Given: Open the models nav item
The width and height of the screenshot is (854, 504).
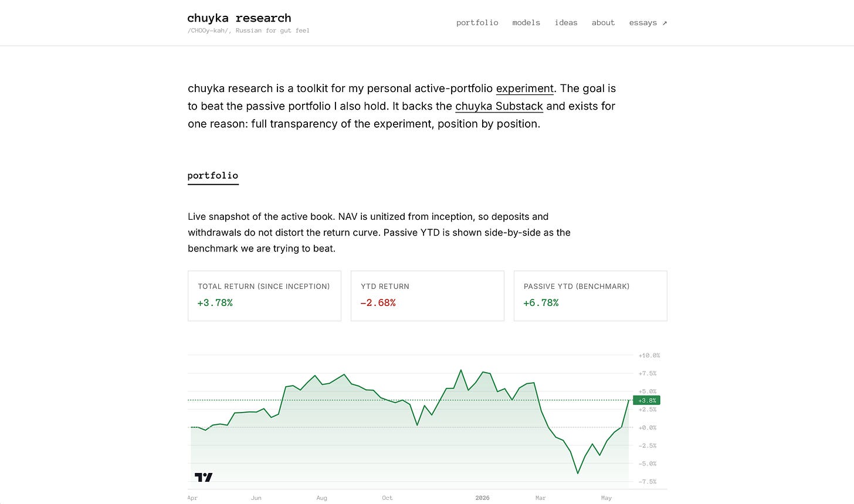Looking at the screenshot, I should [526, 23].
